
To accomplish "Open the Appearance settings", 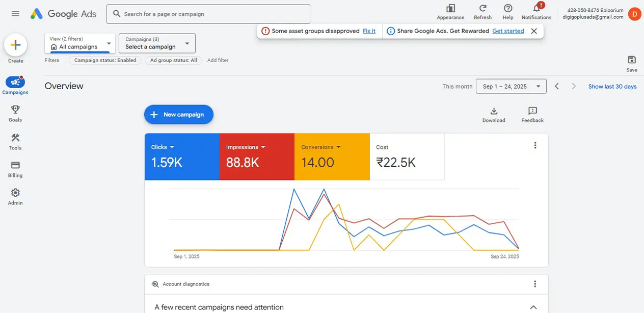I will [x=450, y=11].
